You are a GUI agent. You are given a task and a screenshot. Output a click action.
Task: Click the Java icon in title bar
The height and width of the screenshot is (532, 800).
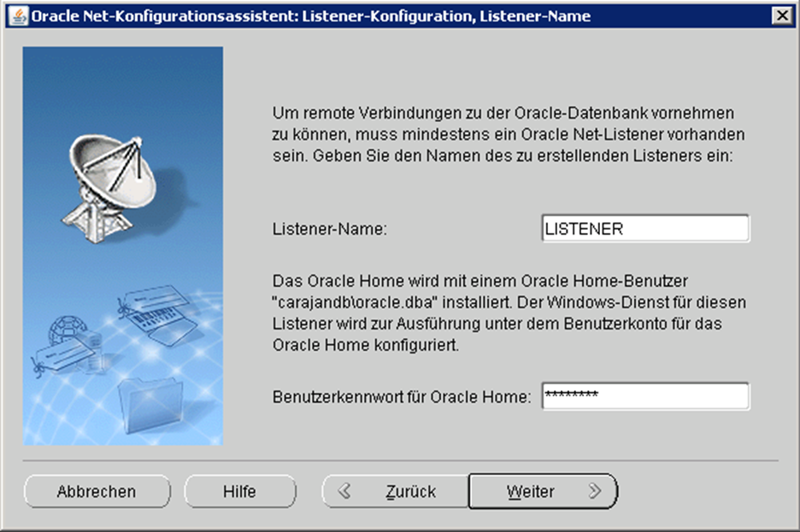point(19,16)
